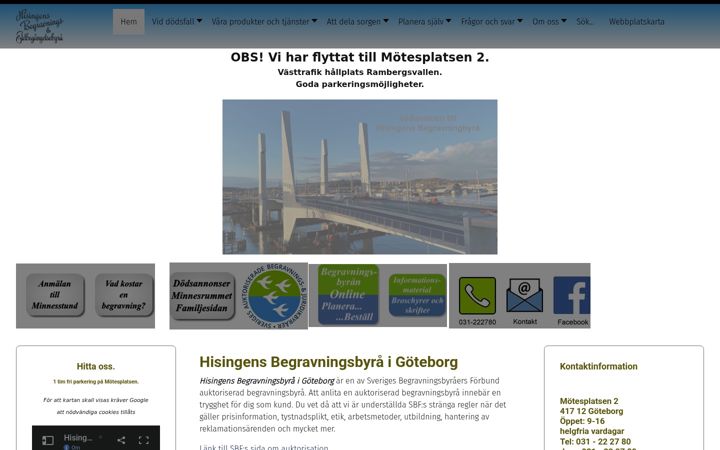720x450 pixels.
Task: Click the green phone icon 031-222780
Action: 477,296
